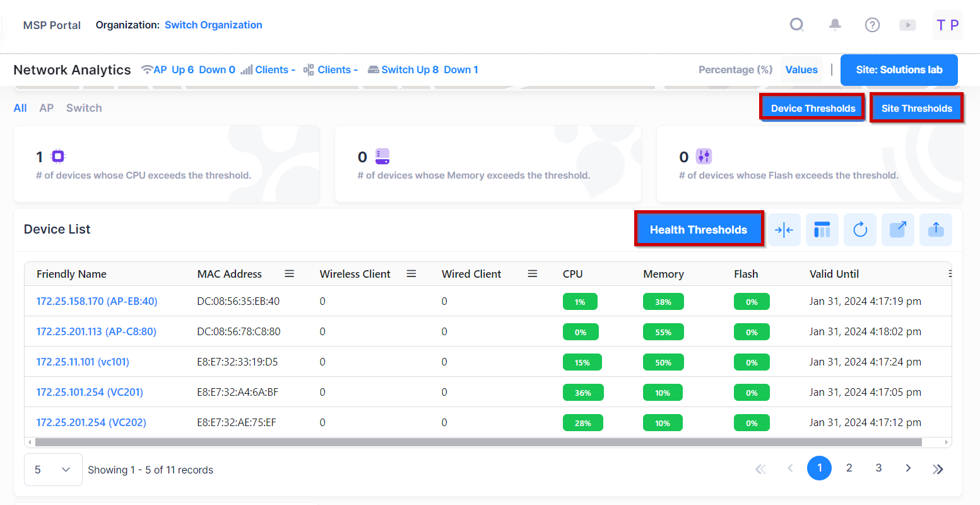This screenshot has height=505, width=980.
Task: Refresh the Device List
Action: pyautogui.click(x=860, y=230)
